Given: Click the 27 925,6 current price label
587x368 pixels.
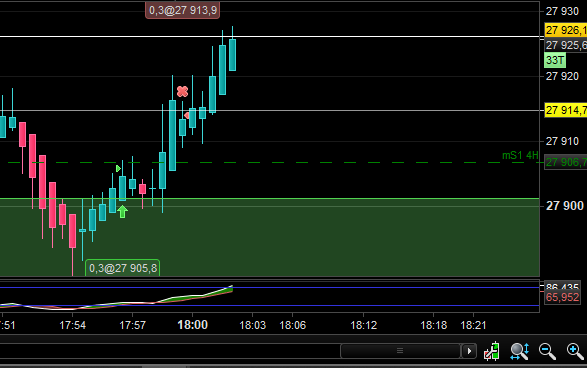Looking at the screenshot, I should point(565,45).
